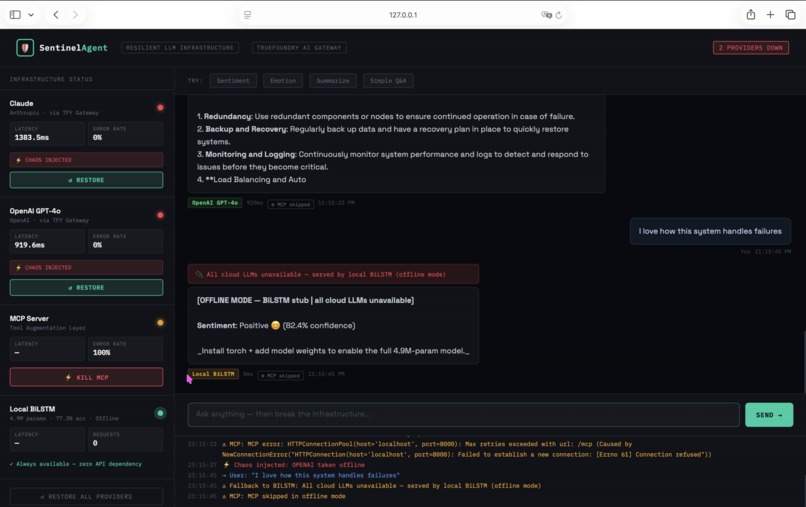Click the translate icon in address bar
Screen dimensions: 806x507
coord(546,15)
